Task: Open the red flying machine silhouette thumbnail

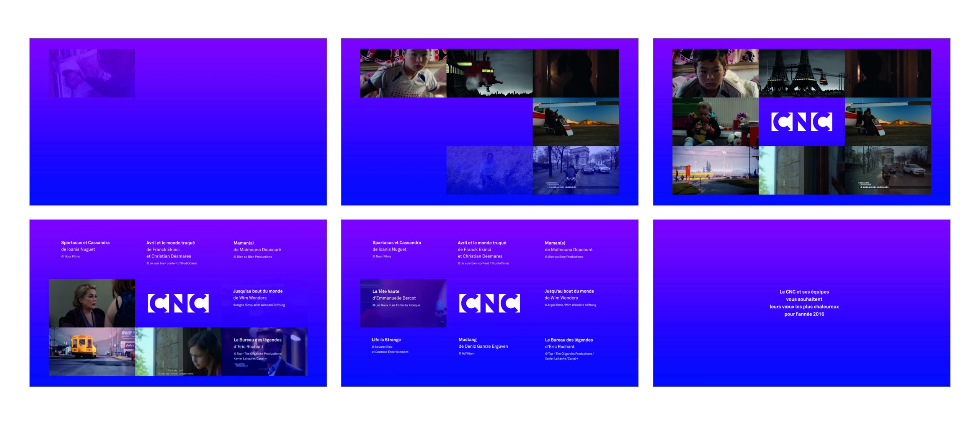Action: (x=489, y=73)
